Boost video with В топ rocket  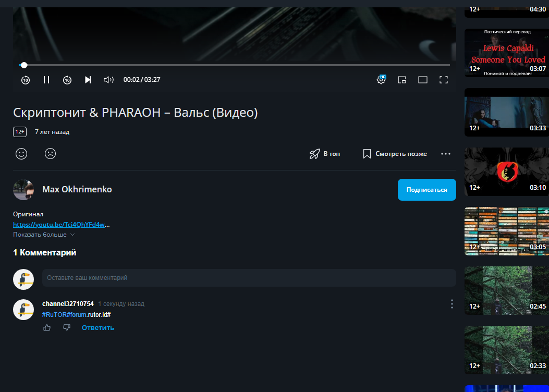(x=325, y=154)
